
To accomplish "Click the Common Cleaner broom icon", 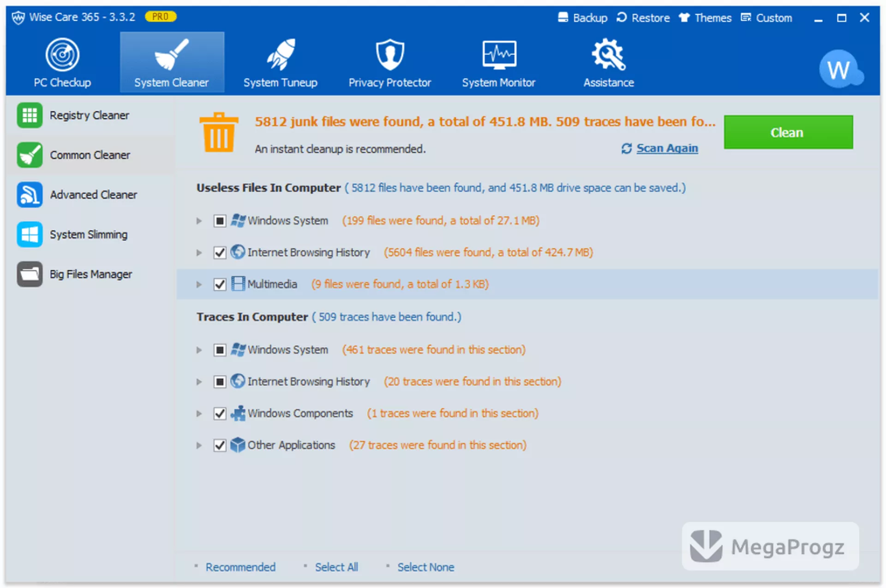I will pyautogui.click(x=30, y=155).
